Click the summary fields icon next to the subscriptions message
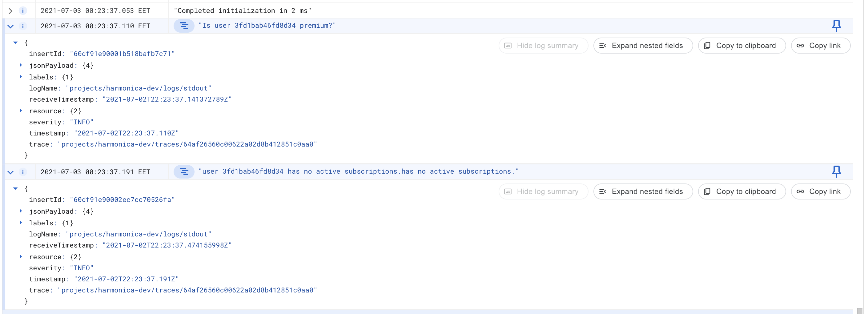This screenshot has width=868, height=314. point(184,171)
